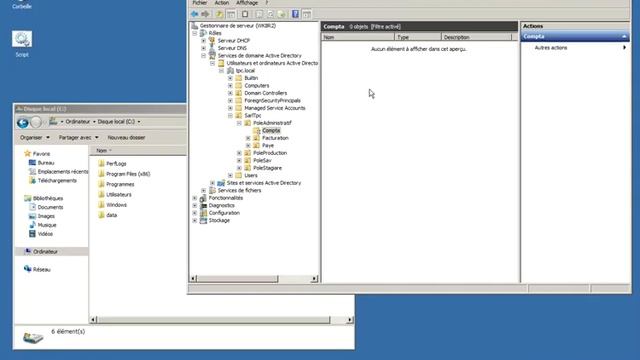
Task: Click the Serveur DHCP role icon
Action: click(212, 40)
